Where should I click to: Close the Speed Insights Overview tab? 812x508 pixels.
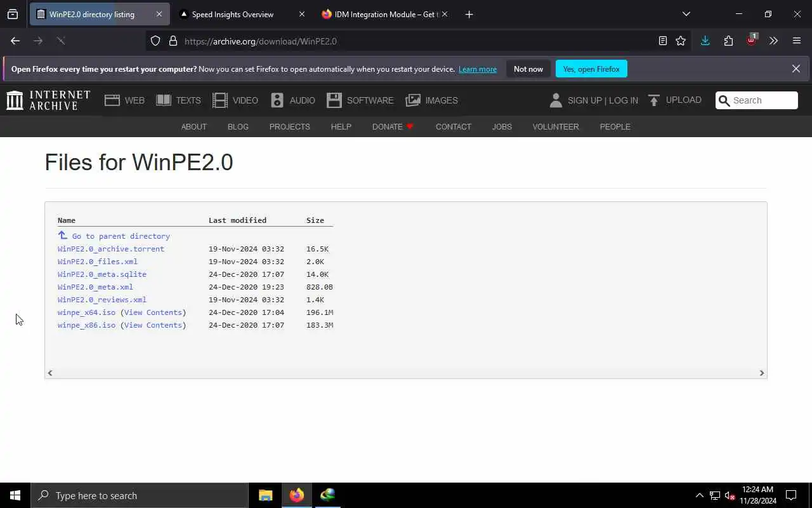tap(302, 14)
